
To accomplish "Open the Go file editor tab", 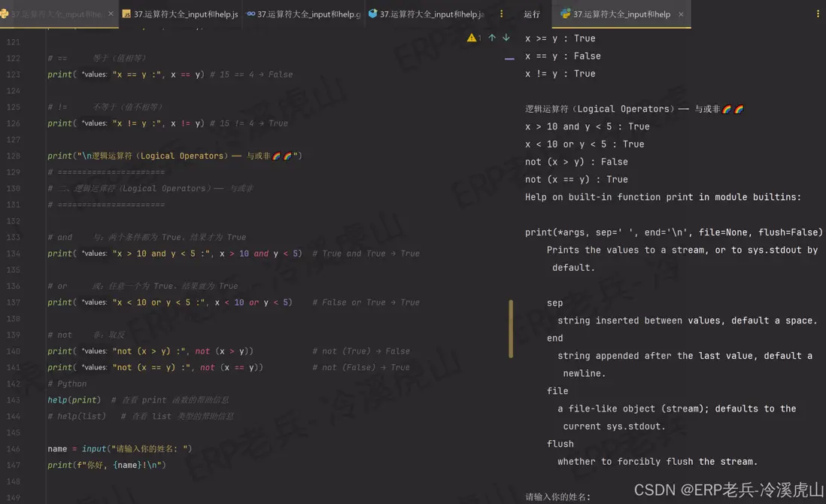I will pos(303,14).
